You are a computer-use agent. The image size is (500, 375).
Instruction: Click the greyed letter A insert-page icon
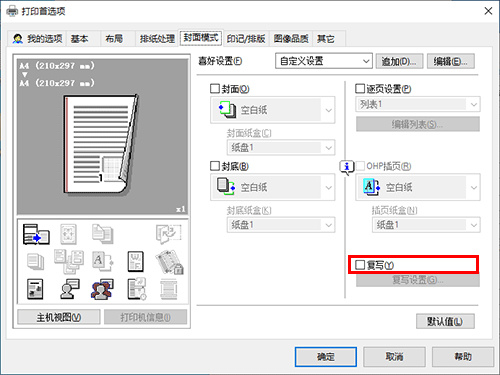103,262
